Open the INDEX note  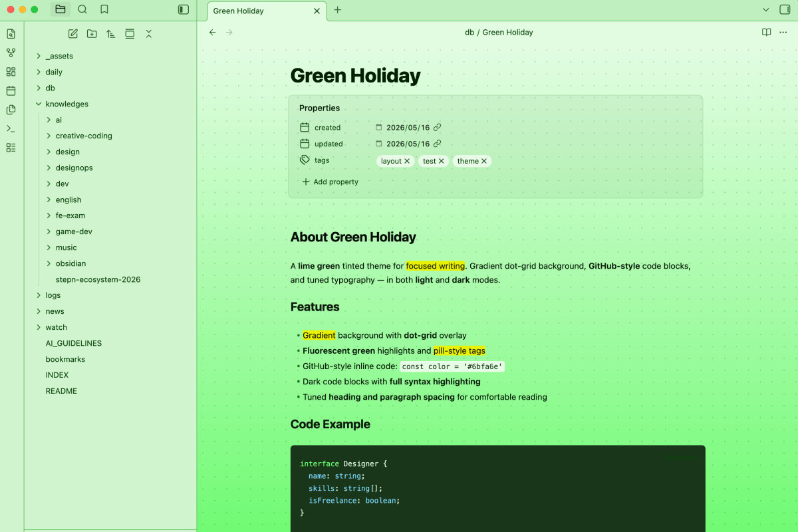coord(57,375)
